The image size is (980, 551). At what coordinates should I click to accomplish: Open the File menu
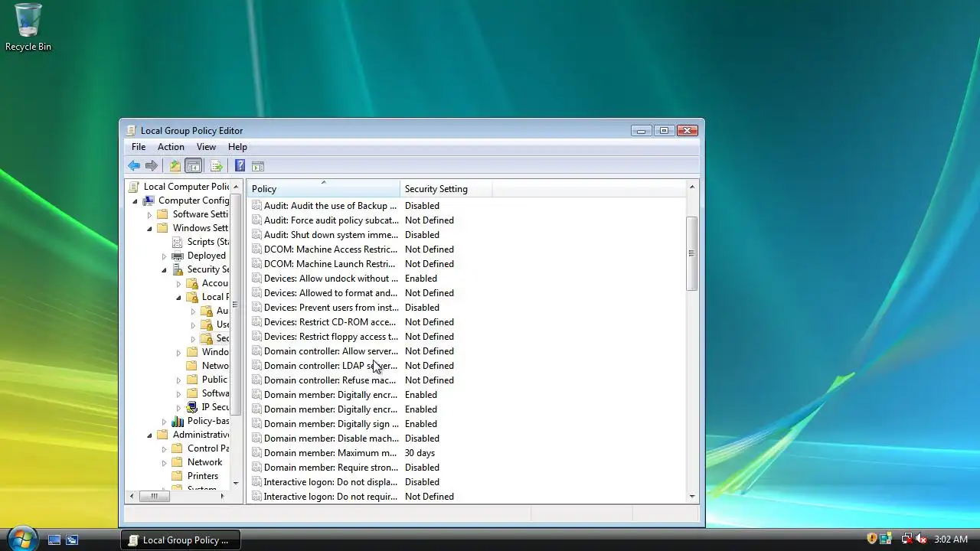[139, 147]
